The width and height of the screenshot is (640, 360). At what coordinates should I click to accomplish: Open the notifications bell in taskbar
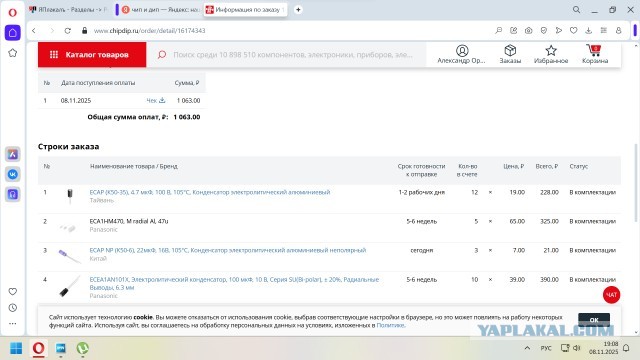pyautogui.click(x=626, y=348)
